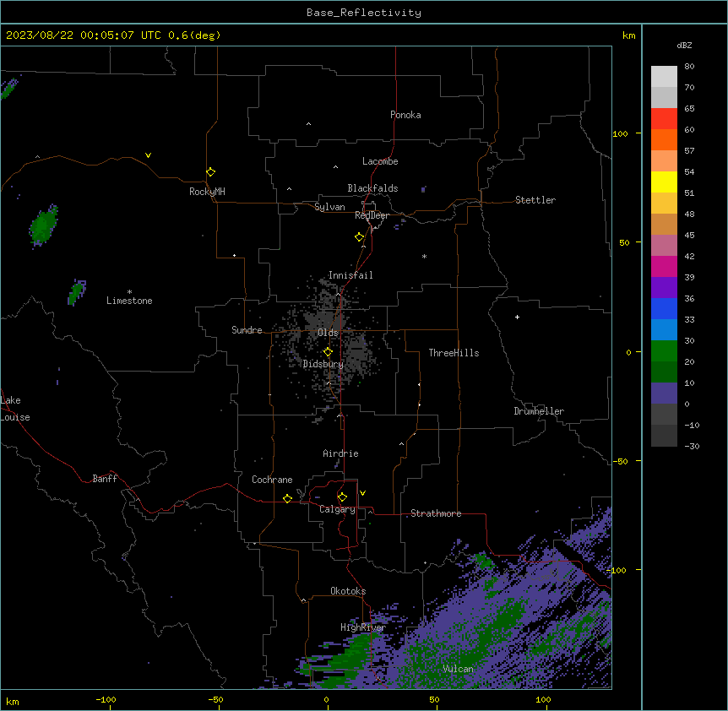Select the violet 36-39 dBZ legend swatch
728x711 pixels.
tap(664, 288)
